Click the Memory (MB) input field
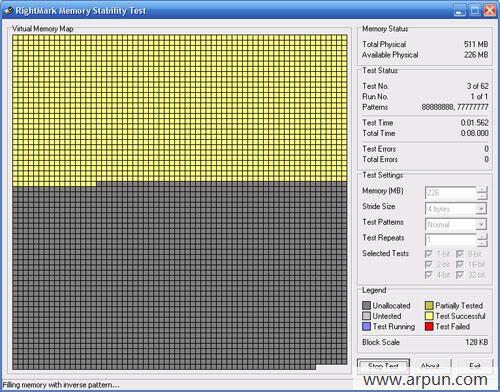Image resolution: width=500 pixels, height=392 pixels. (x=451, y=193)
